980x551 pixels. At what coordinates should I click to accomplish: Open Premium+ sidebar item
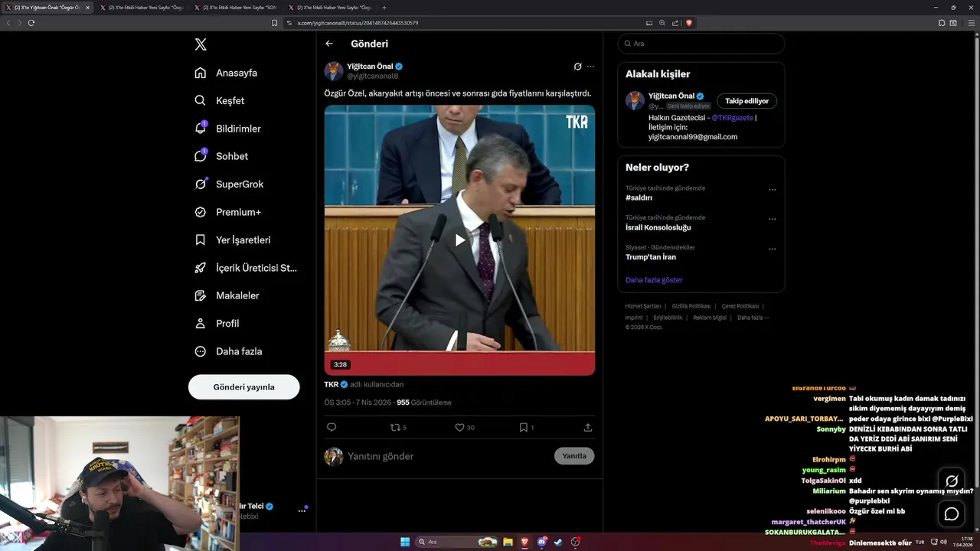tap(227, 212)
